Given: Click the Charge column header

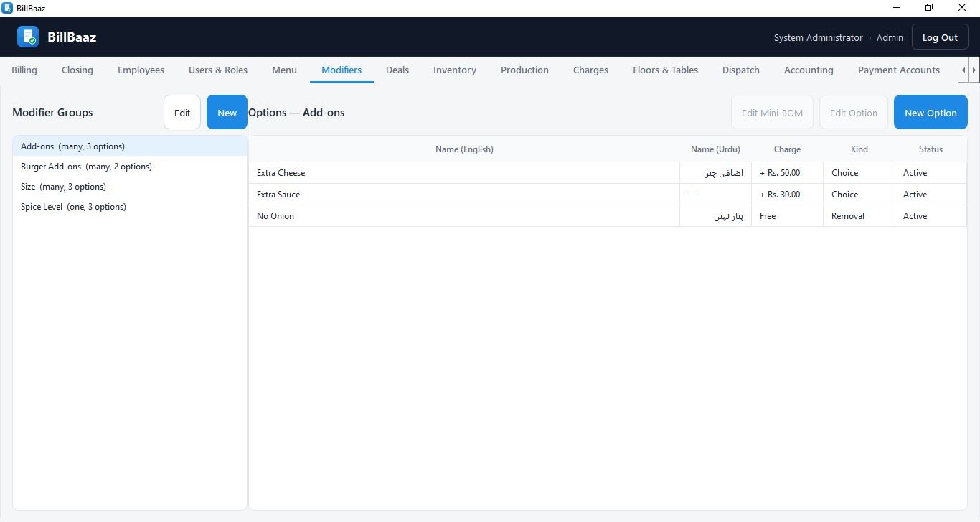Looking at the screenshot, I should click(787, 149).
